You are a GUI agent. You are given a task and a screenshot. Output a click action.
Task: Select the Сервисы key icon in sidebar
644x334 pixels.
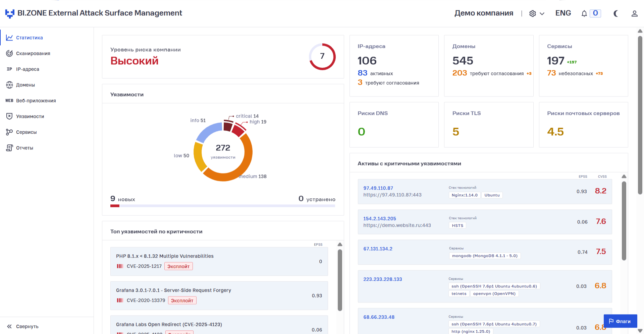[9, 132]
